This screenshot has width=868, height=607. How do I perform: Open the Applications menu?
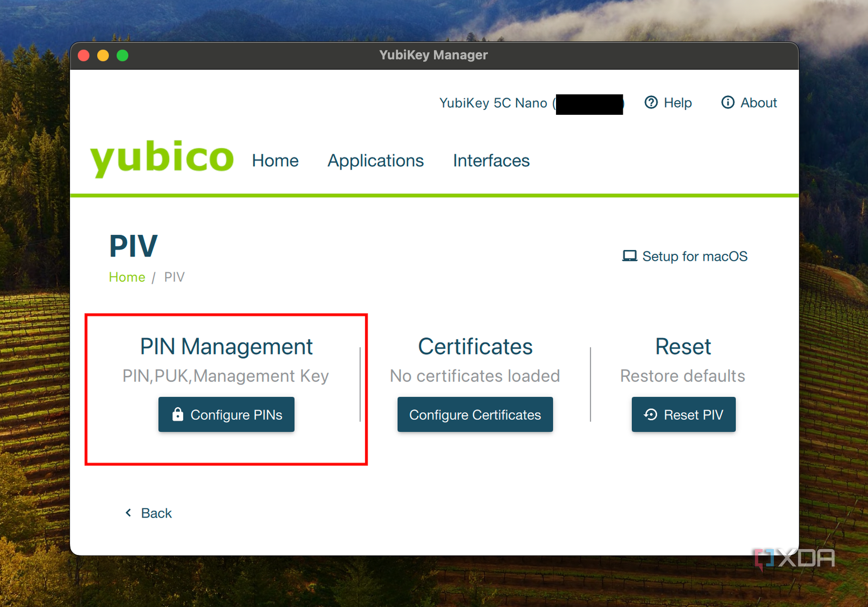376,161
